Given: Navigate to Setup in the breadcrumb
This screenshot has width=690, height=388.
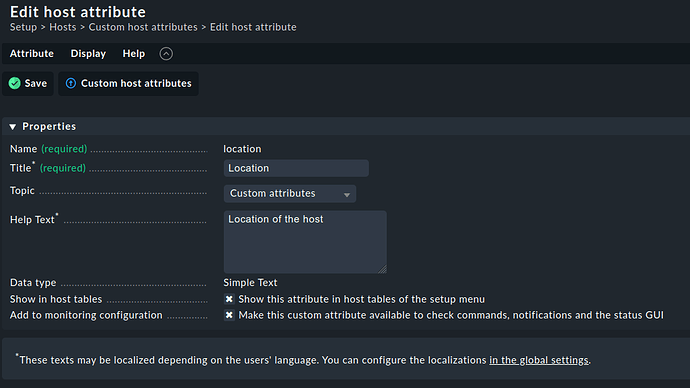Looking at the screenshot, I should (23, 27).
